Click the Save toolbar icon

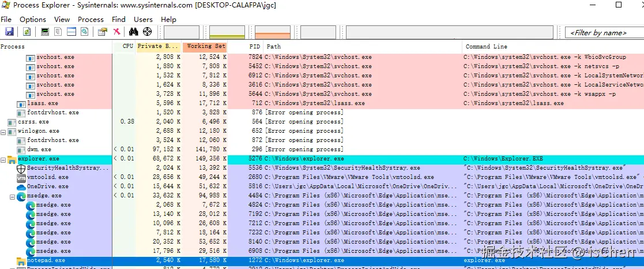(9, 32)
